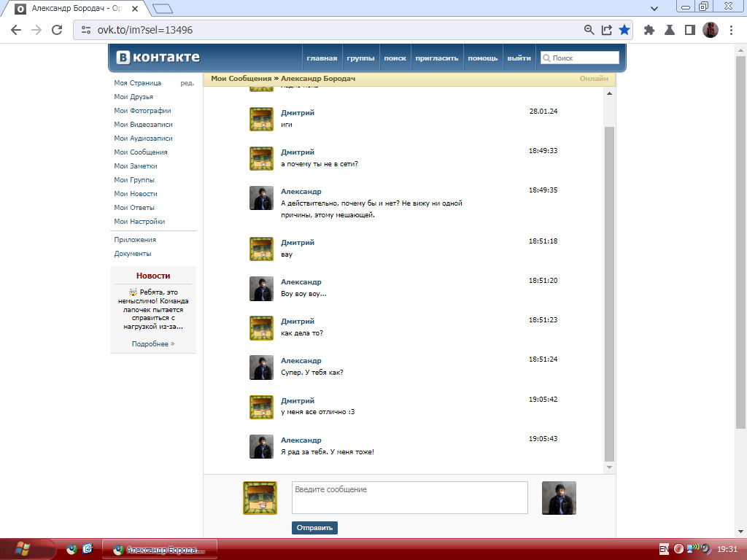Click the browser back arrow
The image size is (747, 560).
pos(16,30)
